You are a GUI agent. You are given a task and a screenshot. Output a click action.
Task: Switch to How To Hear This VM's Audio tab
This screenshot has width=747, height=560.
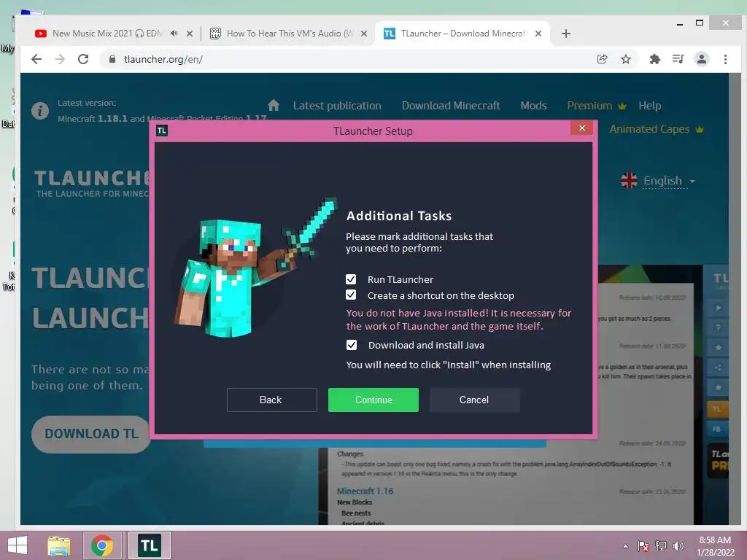coord(289,34)
